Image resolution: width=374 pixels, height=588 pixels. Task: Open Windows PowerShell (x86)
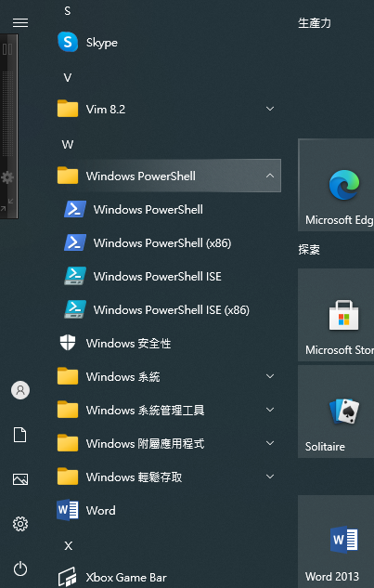(x=168, y=243)
